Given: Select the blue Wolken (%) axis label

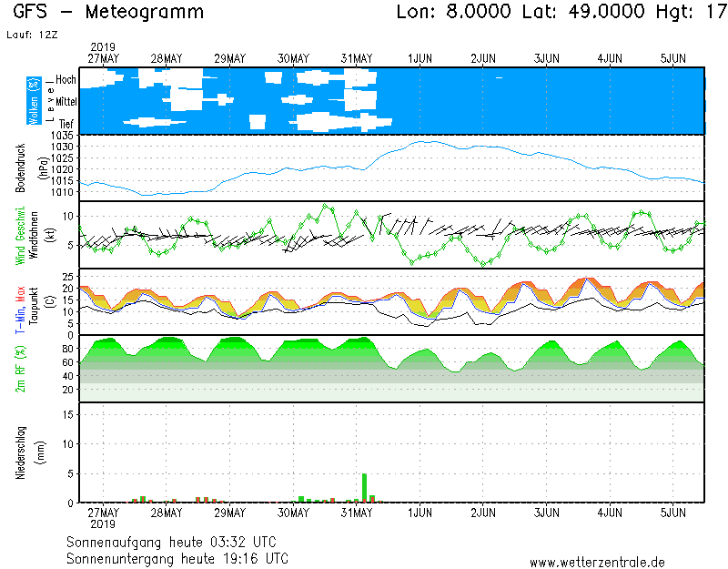Looking at the screenshot, I should (33, 101).
